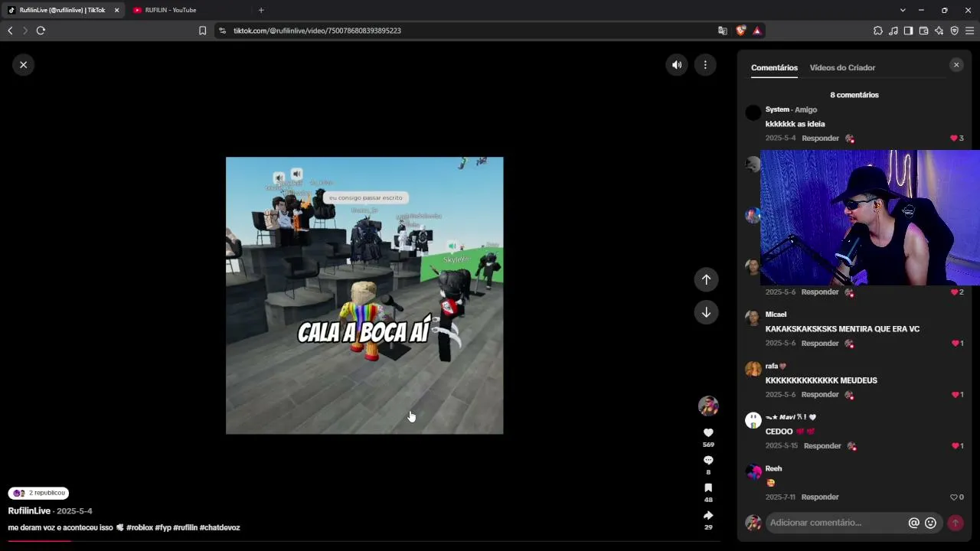Post the comment with the send arrow
Screen dimensions: 980x551
(x=955, y=523)
